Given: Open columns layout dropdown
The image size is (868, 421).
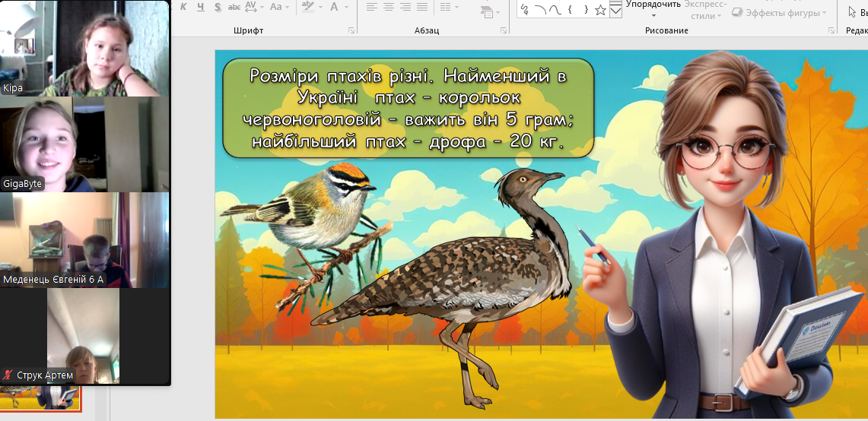Looking at the screenshot, I should (x=449, y=7).
